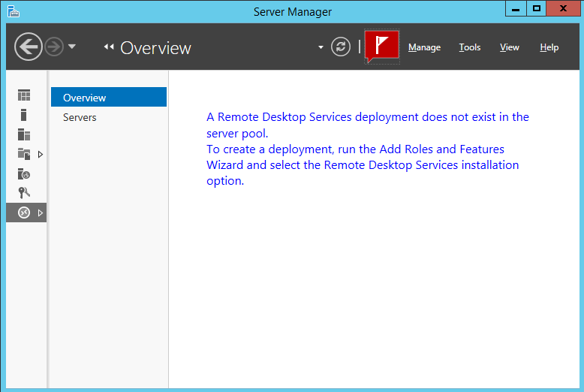Click the Overview breadcrumb title in header
584x392 pixels.
click(155, 48)
